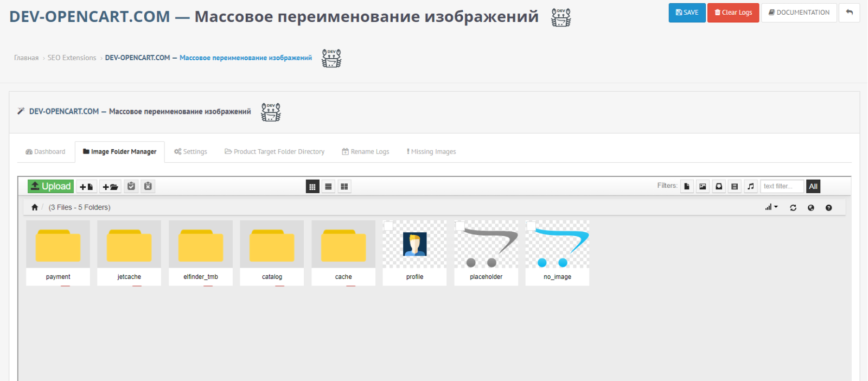The height and width of the screenshot is (381, 868).
Task: Tick the checkbox on no_image file
Action: click(531, 226)
